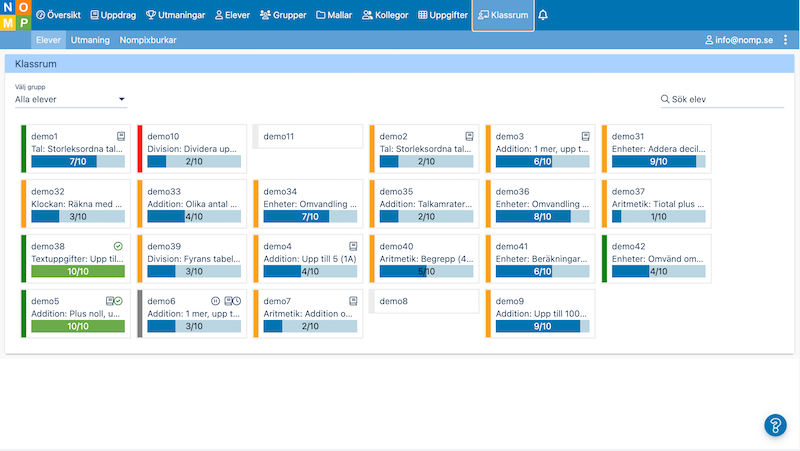
Task: Open the demo11 student card
Action: point(308,137)
